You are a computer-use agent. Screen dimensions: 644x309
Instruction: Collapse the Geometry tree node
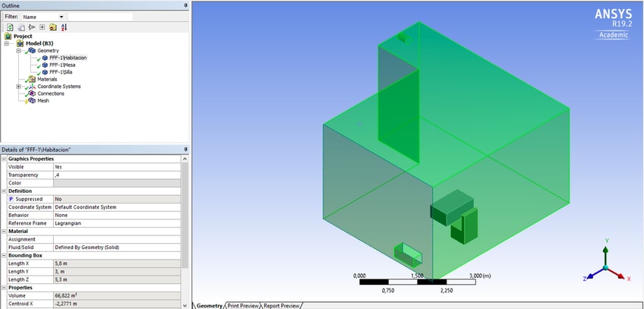point(18,50)
